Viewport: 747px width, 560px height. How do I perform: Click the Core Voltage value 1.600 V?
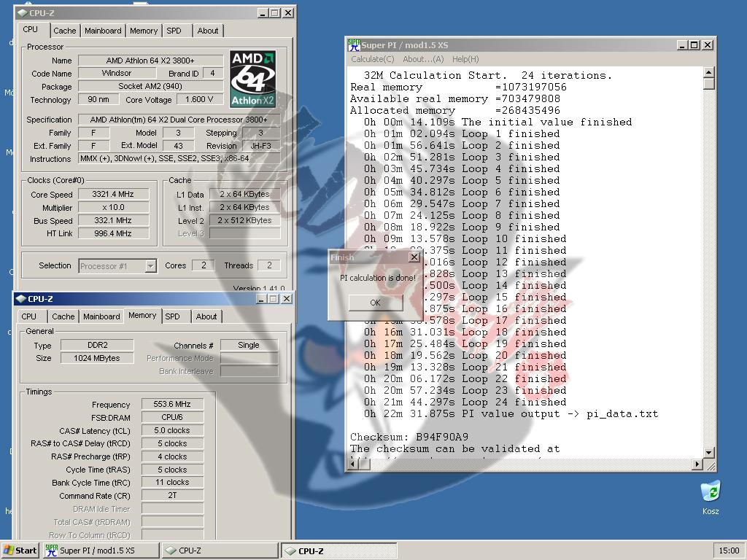coord(200,99)
